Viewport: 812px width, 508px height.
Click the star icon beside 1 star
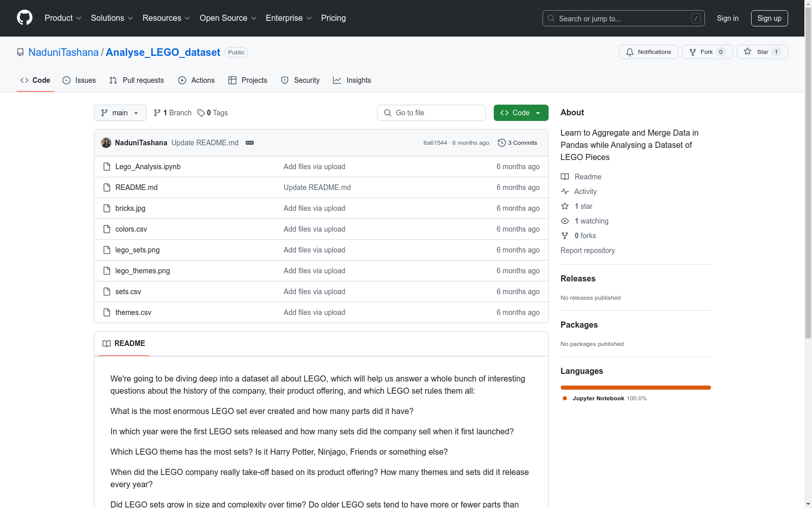pos(565,206)
